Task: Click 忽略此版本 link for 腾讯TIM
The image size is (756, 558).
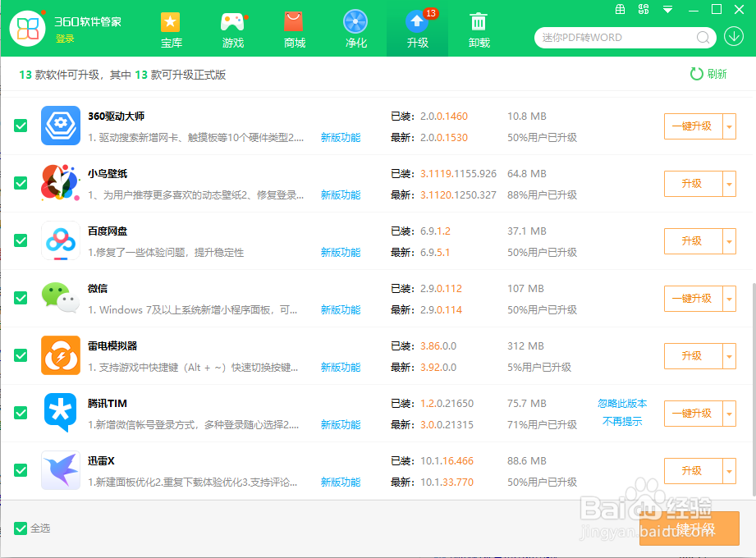Action: [622, 404]
